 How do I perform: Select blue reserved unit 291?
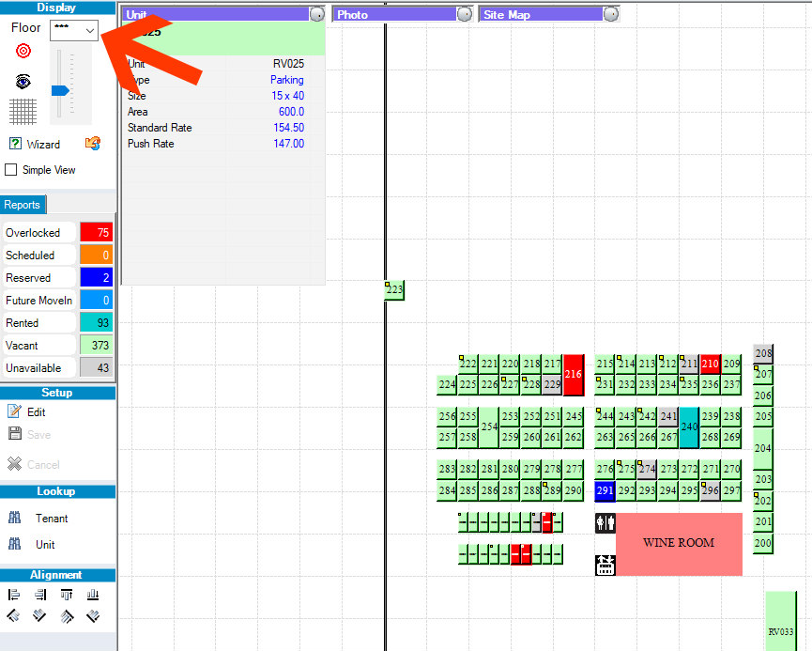[605, 490]
